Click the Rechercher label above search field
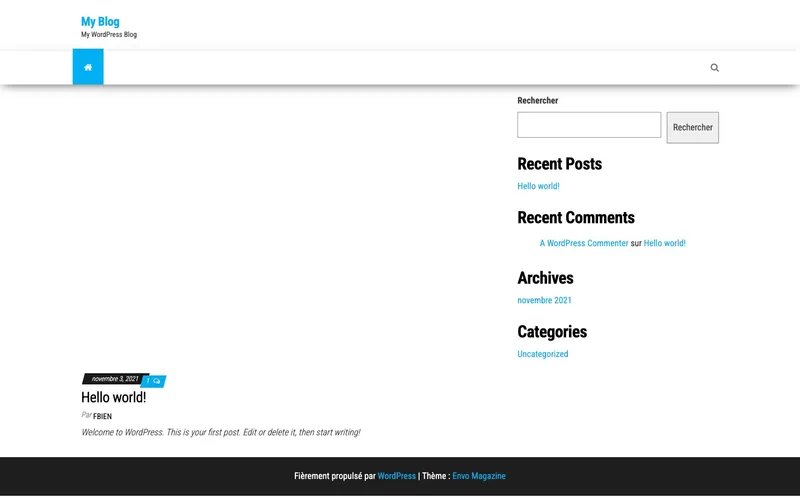Screen dimensions: 800x498 coord(537,101)
